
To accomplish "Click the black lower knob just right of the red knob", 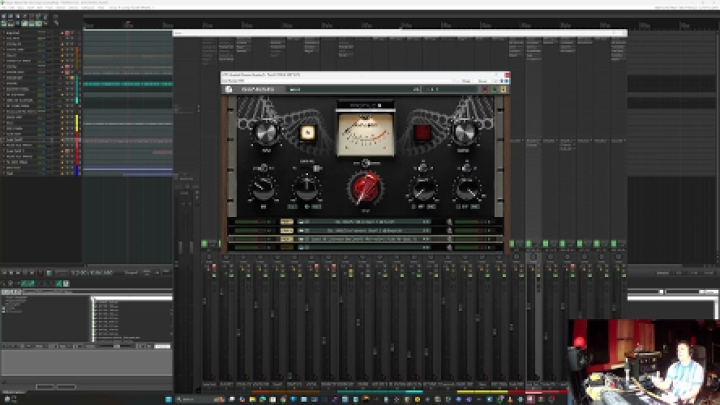I will click(x=423, y=189).
